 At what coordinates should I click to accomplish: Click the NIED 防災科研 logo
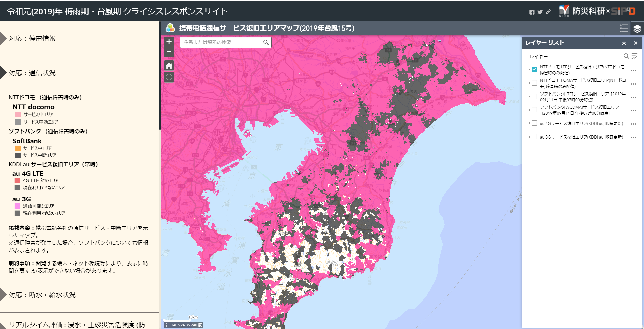click(x=582, y=11)
